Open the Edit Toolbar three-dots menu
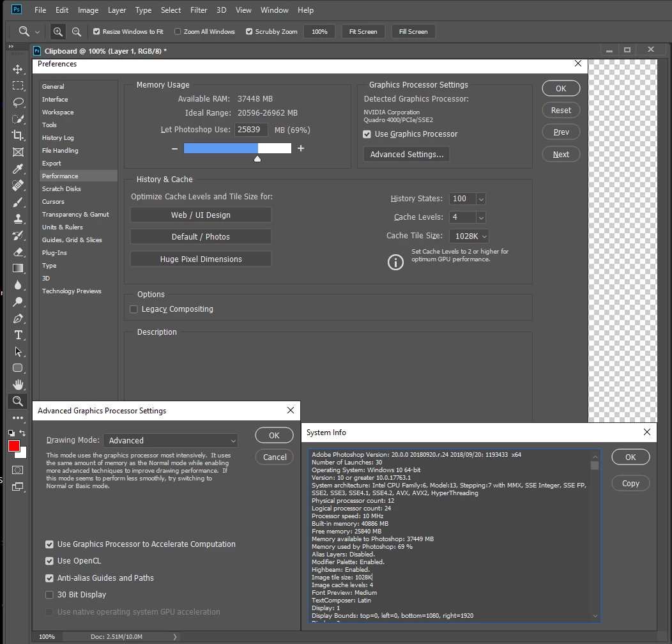The width and height of the screenshot is (672, 644). coord(18,418)
